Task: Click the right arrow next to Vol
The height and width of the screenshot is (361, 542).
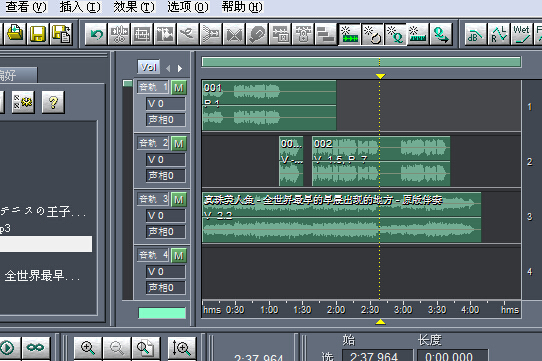Action: 180,68
